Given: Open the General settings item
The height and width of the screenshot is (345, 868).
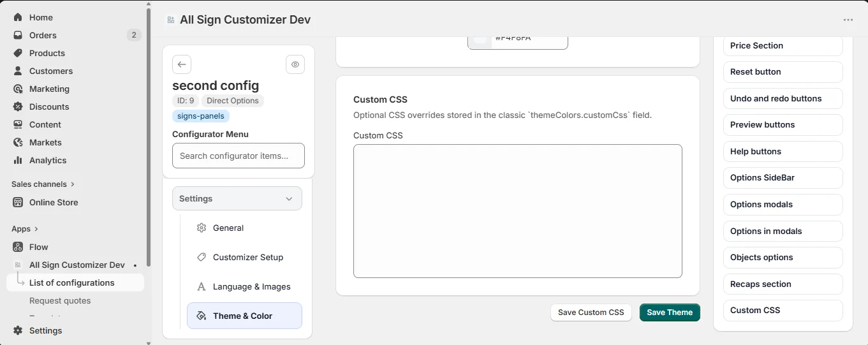Looking at the screenshot, I should (x=244, y=228).
